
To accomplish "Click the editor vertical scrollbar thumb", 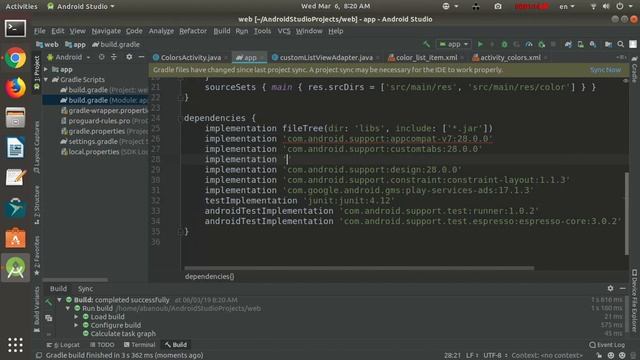I will [627, 213].
